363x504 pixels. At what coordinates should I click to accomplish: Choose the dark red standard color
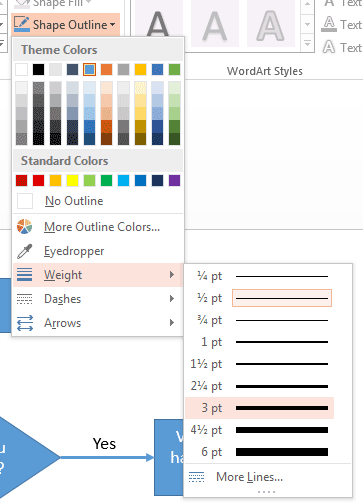[22, 180]
